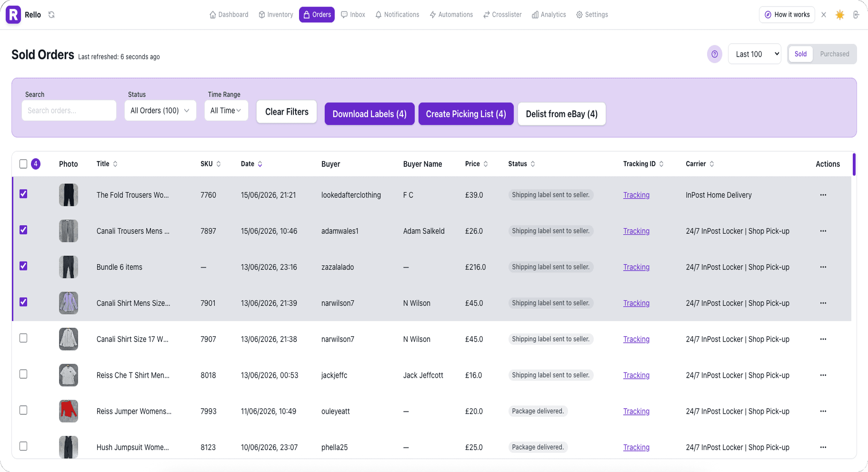Screen dimensions: 868x472
Task: Sort by Tracking ID column arrows
Action: pos(661,164)
